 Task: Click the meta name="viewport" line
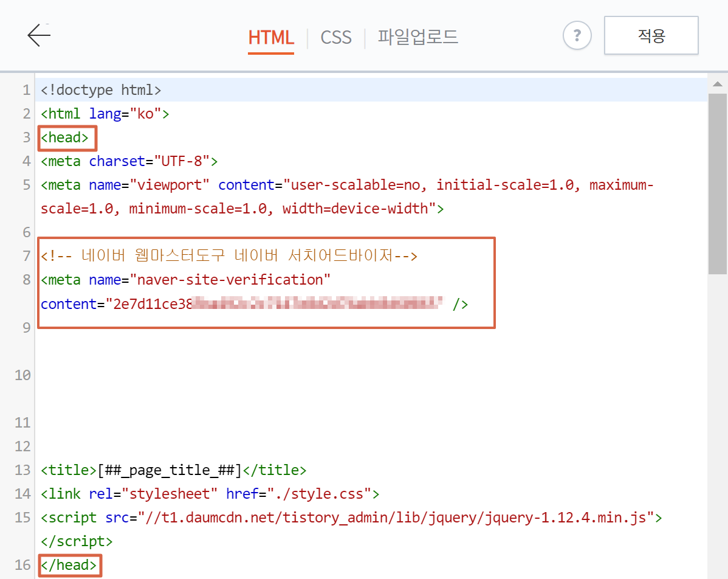[347, 185]
